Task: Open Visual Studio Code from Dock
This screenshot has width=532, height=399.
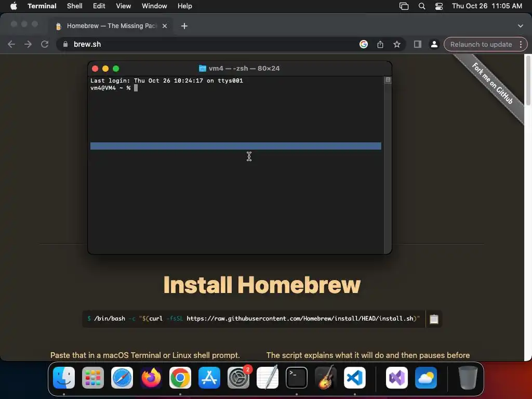Action: [354, 378]
